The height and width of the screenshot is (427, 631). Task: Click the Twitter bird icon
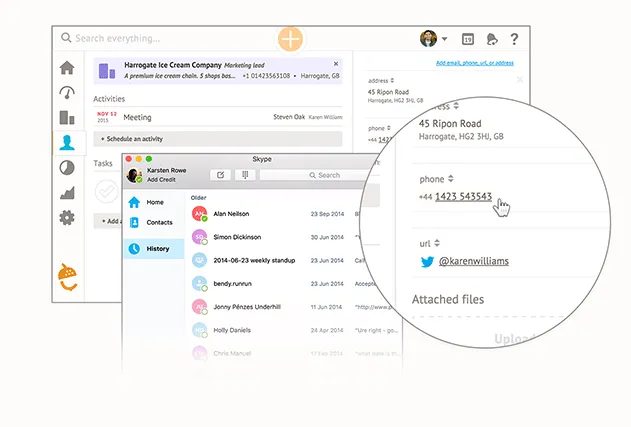[427, 262]
